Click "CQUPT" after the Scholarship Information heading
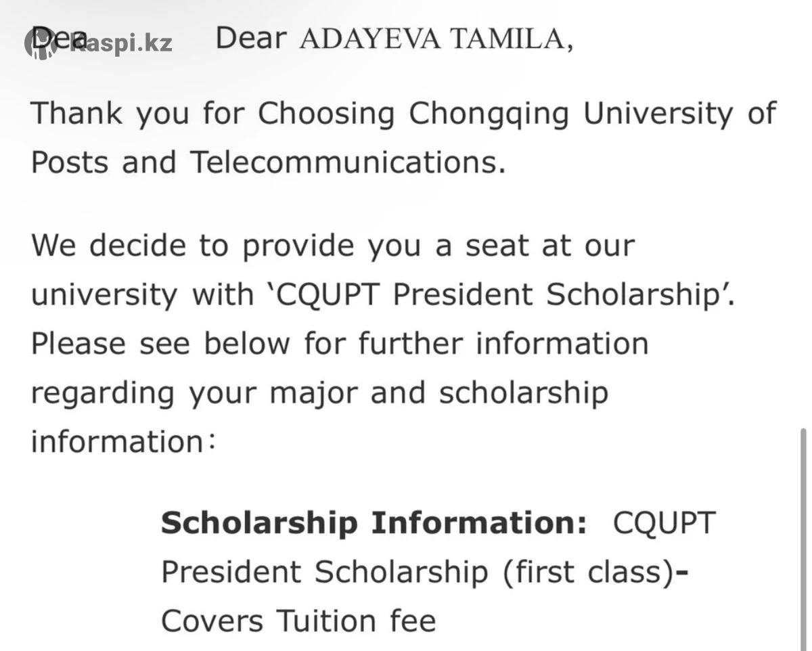Image resolution: width=812 pixels, height=651 pixels. [664, 523]
